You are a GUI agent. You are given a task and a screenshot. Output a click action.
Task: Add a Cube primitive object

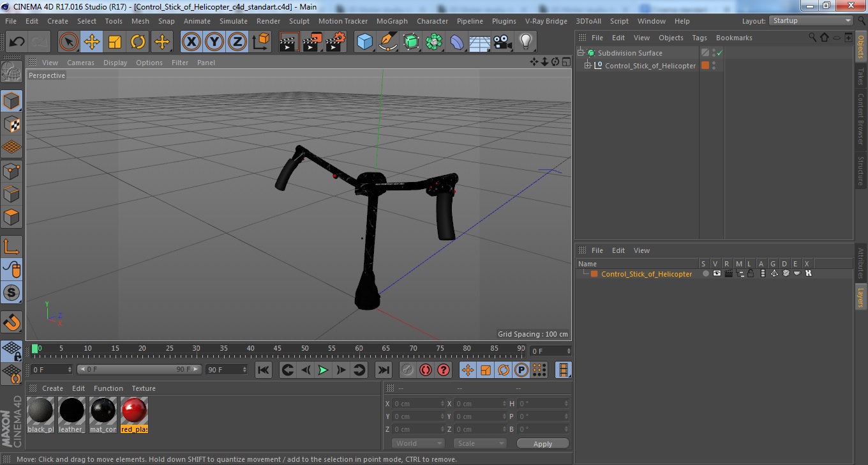coord(364,42)
